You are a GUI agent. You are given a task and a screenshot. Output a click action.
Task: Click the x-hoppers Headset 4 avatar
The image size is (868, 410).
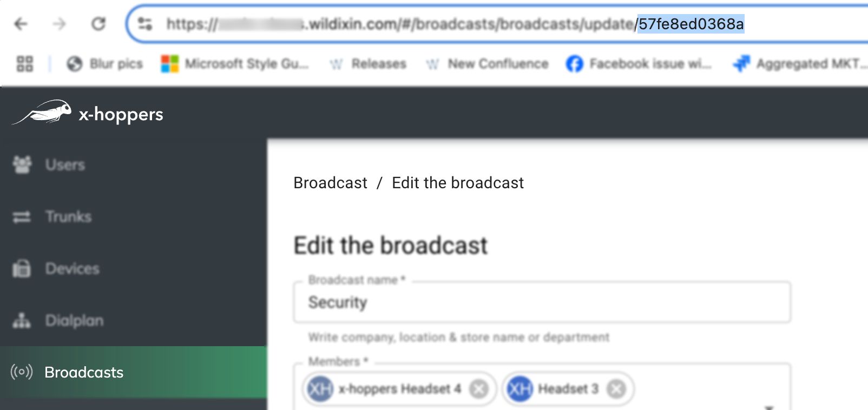pos(320,389)
